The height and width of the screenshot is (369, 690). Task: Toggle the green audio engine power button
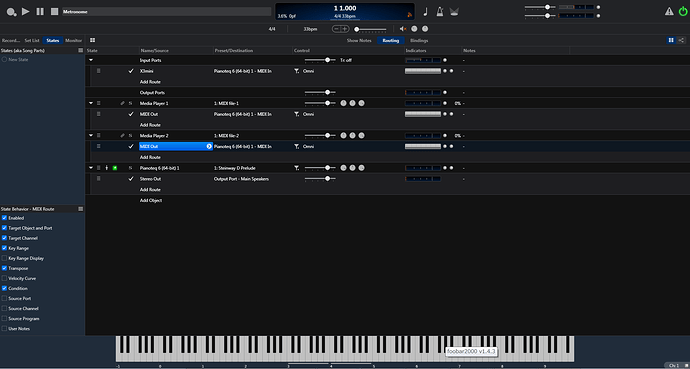(683, 11)
